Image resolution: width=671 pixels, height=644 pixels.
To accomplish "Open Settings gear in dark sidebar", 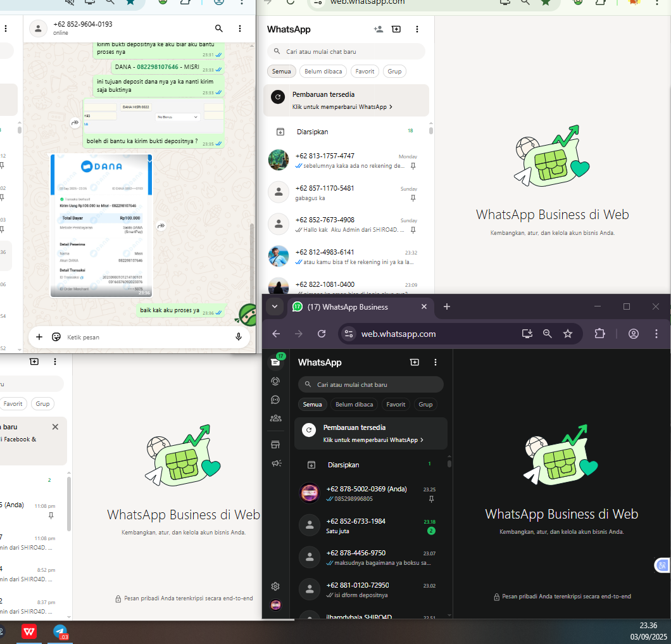I will [275, 586].
